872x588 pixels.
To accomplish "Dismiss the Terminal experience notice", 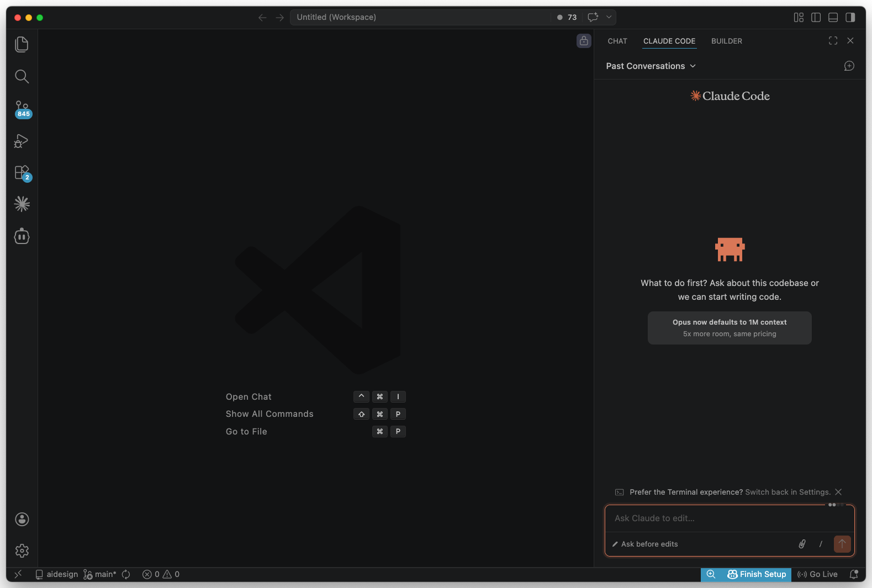I will pos(838,492).
